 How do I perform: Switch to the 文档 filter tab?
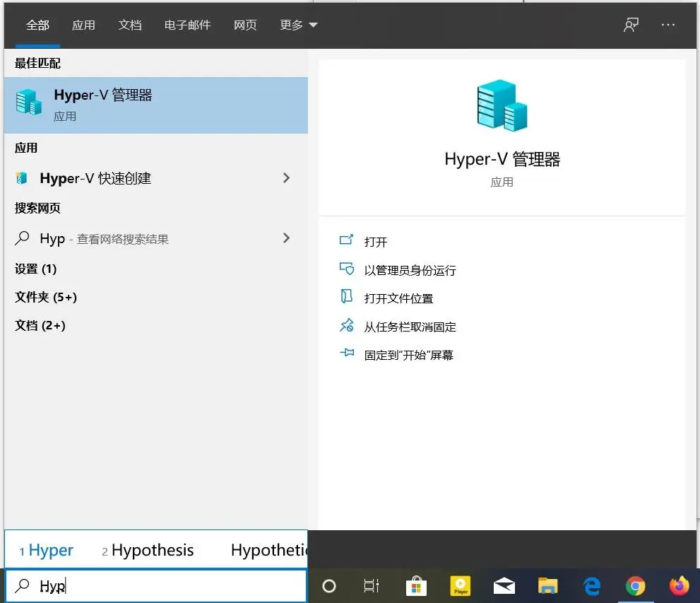point(129,25)
